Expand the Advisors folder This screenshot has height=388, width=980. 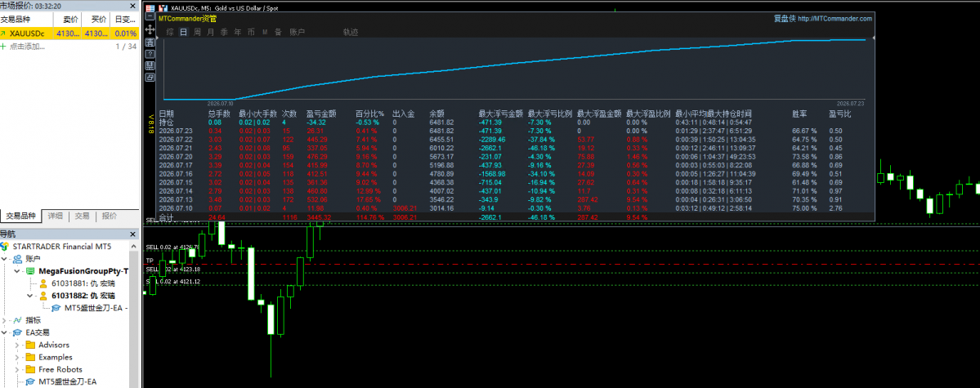[17, 345]
